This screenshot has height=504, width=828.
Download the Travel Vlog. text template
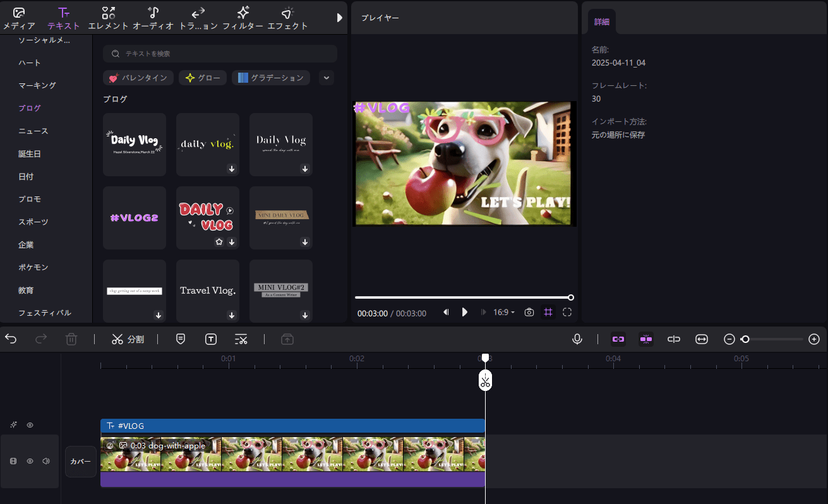coord(232,315)
